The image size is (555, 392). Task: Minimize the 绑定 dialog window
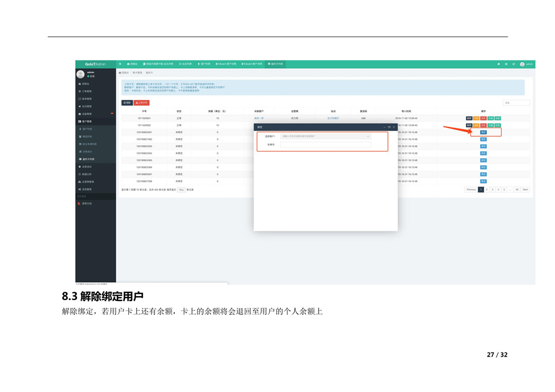click(384, 127)
